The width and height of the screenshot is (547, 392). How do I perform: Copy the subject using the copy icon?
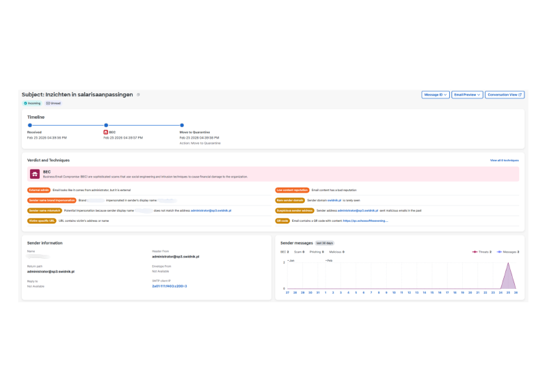pos(139,95)
